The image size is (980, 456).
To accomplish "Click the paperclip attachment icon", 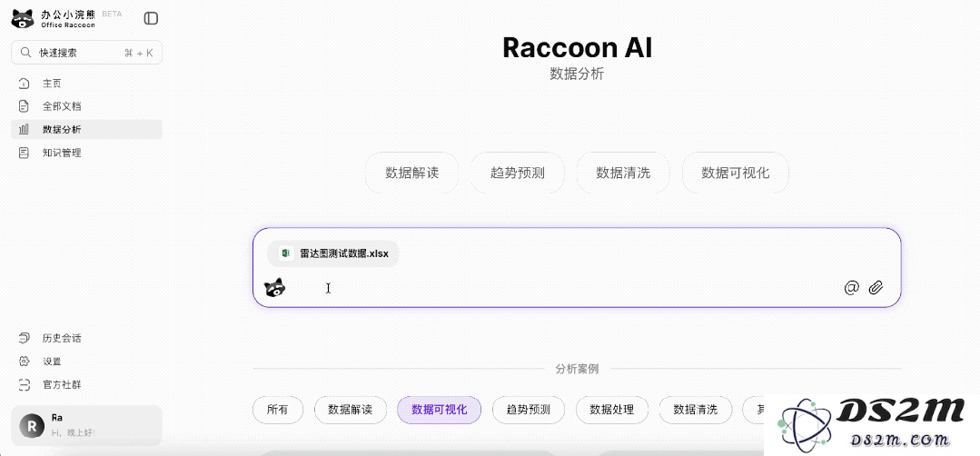I will coord(876,287).
